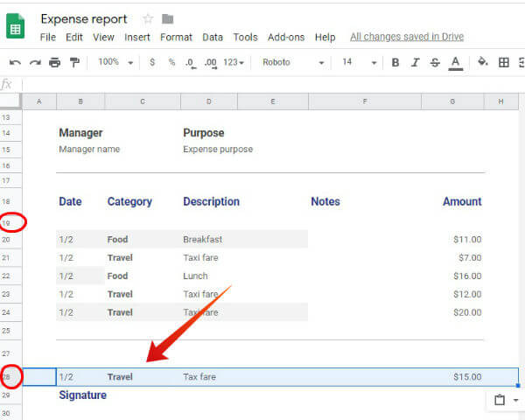
Task: Open the text color picker
Action: click(x=455, y=63)
